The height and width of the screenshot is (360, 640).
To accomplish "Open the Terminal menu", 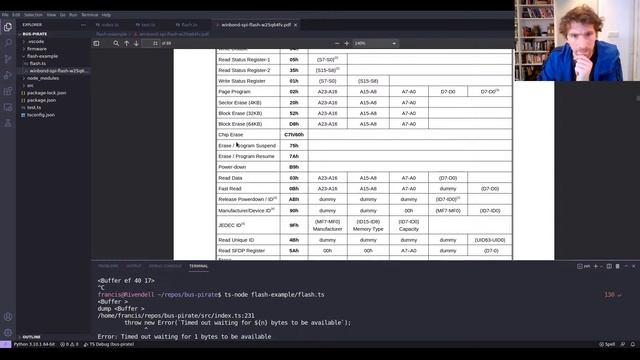I will (x=89, y=15).
